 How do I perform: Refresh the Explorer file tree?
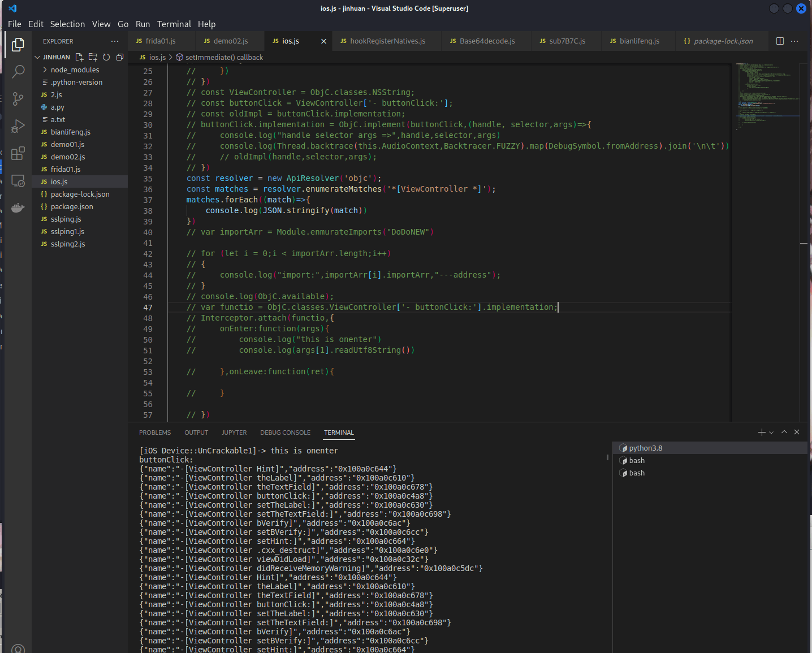coord(106,57)
